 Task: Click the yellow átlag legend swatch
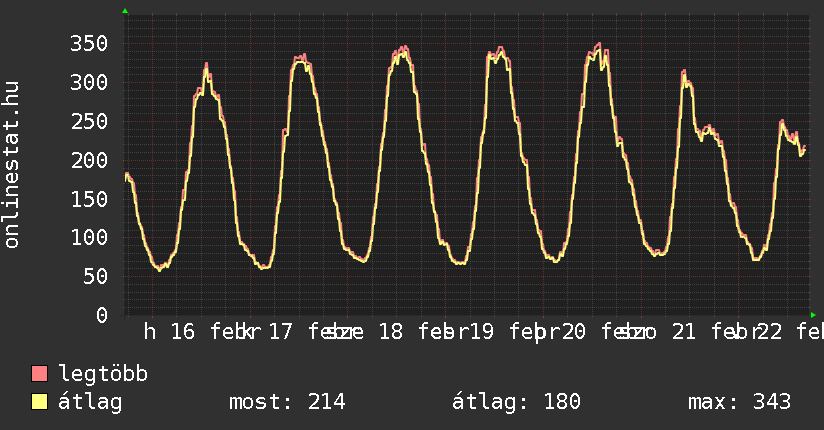(40, 402)
